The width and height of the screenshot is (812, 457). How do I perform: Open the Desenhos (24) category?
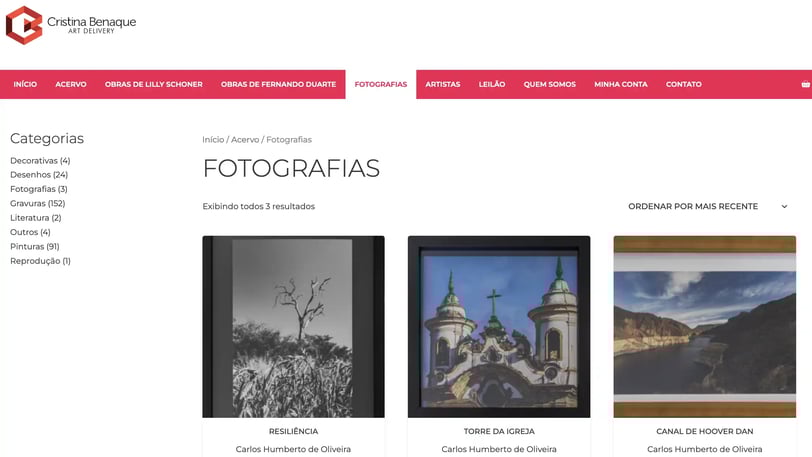click(39, 175)
